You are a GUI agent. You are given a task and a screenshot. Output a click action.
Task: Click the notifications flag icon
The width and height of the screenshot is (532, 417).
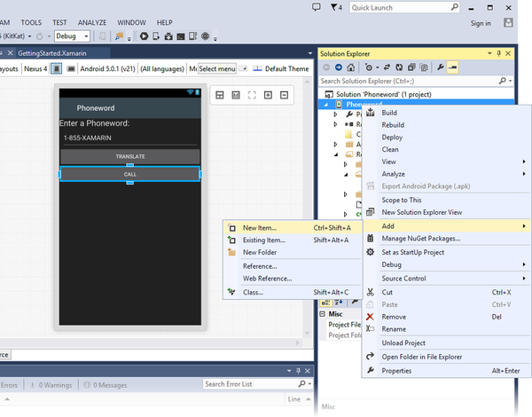tap(332, 7)
